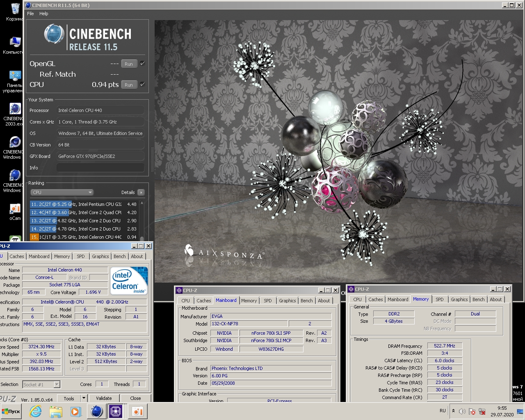Screen dimensions: 525x420
Task: Open About tab in CPU-Z Memory window
Action: point(496,299)
